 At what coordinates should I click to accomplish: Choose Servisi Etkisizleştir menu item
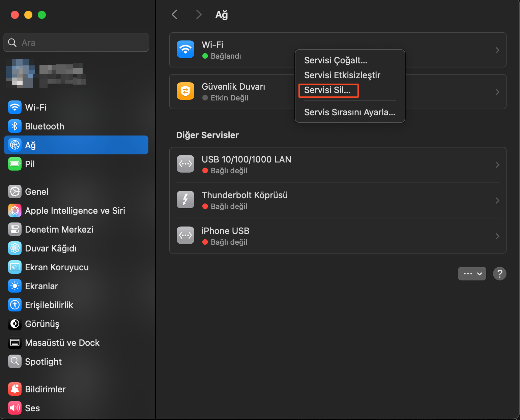pyautogui.click(x=350, y=75)
